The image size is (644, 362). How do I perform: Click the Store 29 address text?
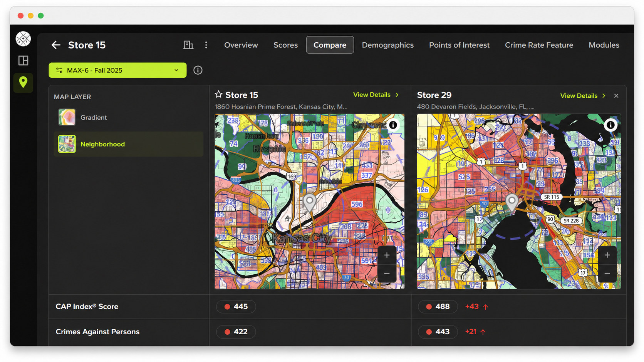click(x=475, y=107)
